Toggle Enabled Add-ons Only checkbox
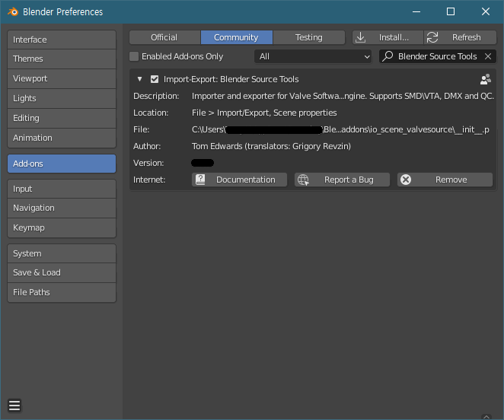 pyautogui.click(x=134, y=56)
